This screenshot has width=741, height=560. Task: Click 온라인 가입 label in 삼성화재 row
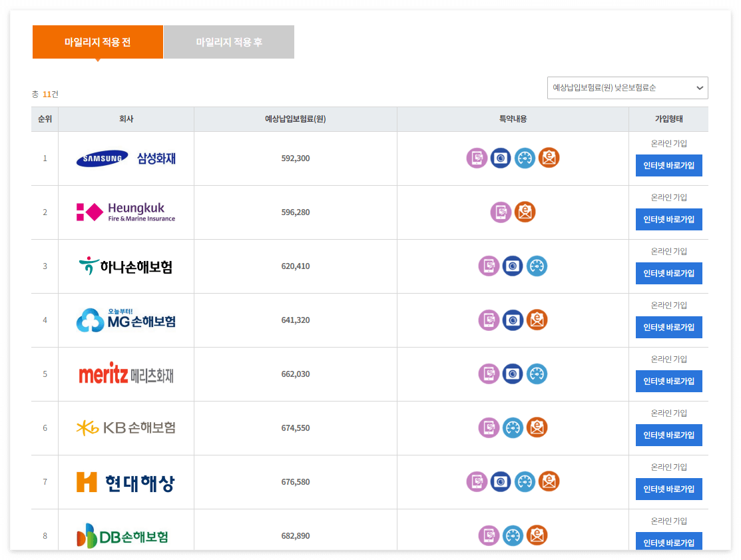click(668, 143)
